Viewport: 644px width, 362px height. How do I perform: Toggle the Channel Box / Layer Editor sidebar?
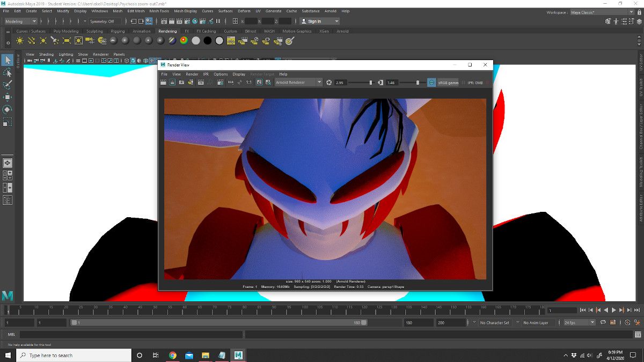640,126
